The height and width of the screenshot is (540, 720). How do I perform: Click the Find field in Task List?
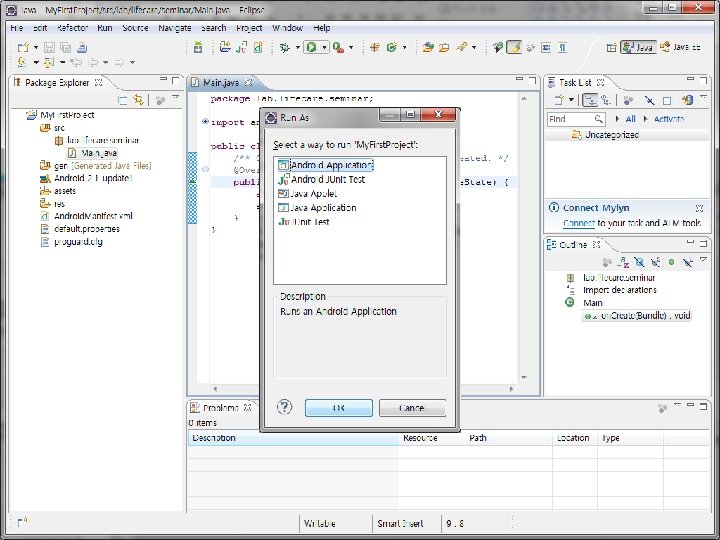point(576,119)
